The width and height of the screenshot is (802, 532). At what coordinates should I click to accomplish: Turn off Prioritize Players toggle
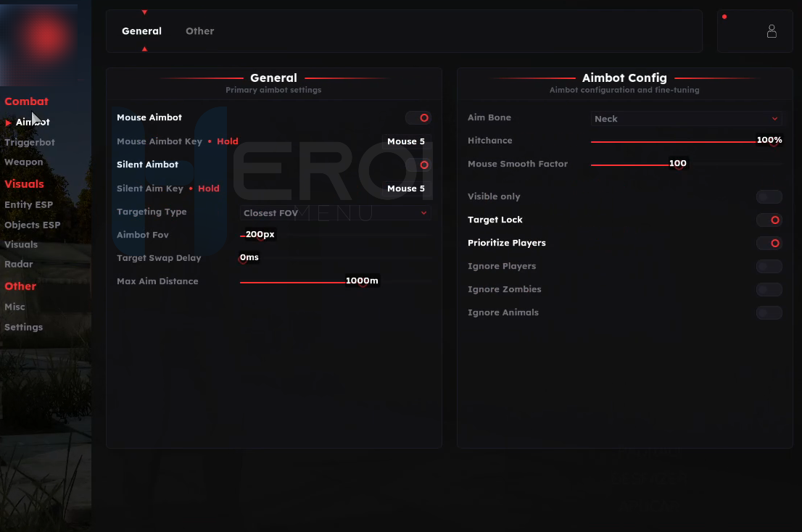(769, 243)
